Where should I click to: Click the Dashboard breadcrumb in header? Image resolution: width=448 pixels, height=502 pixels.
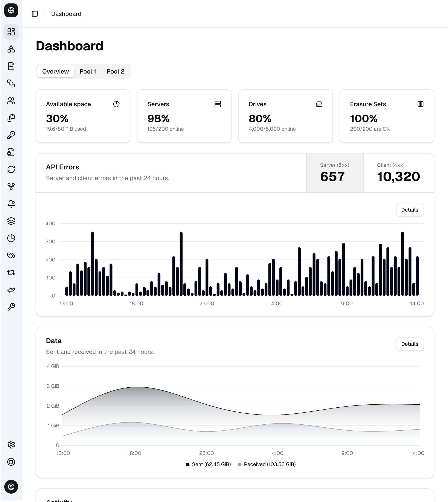66,14
